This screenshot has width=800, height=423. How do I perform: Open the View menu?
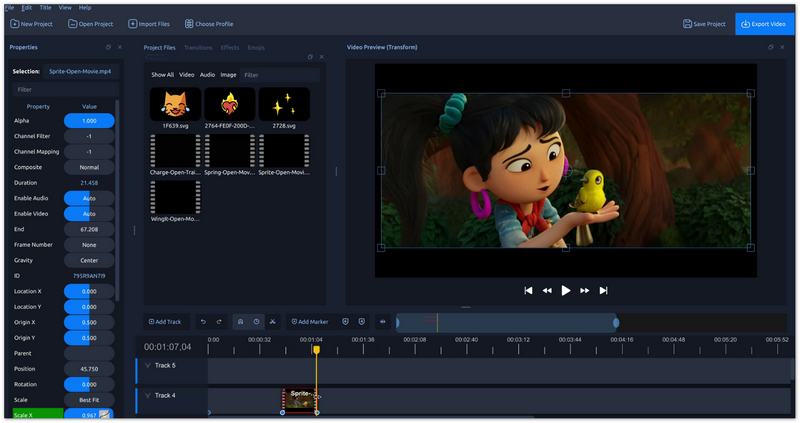[x=65, y=8]
